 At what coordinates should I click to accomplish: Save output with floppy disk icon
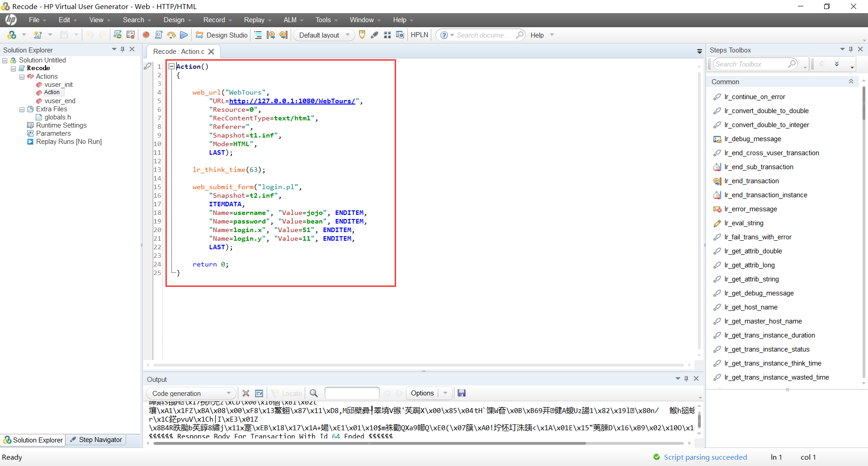[x=462, y=393]
